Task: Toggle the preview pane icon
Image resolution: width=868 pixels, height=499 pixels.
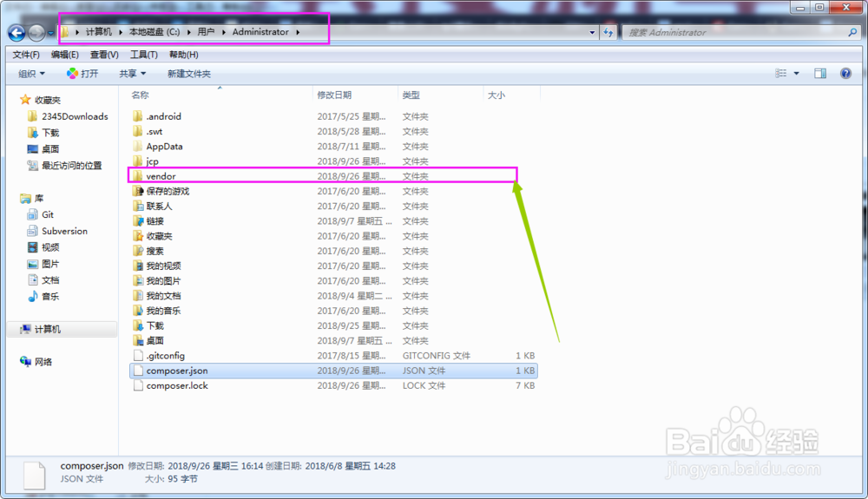Action: [x=820, y=73]
